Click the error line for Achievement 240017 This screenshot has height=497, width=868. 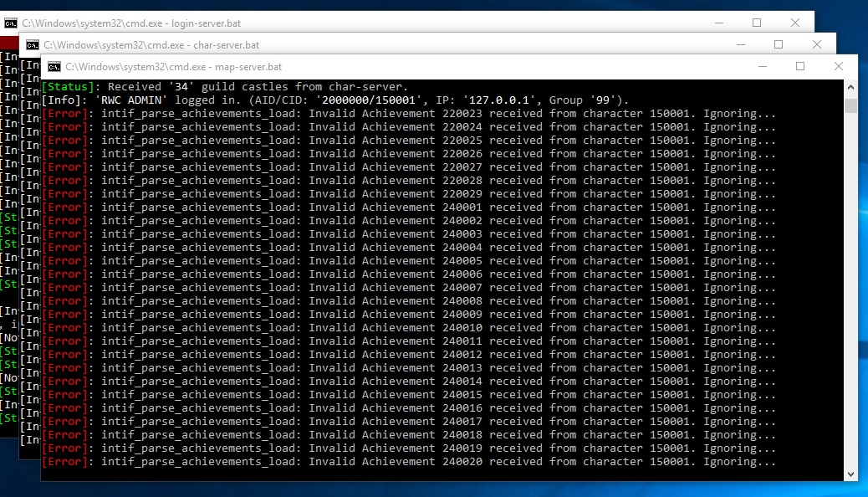tap(409, 422)
